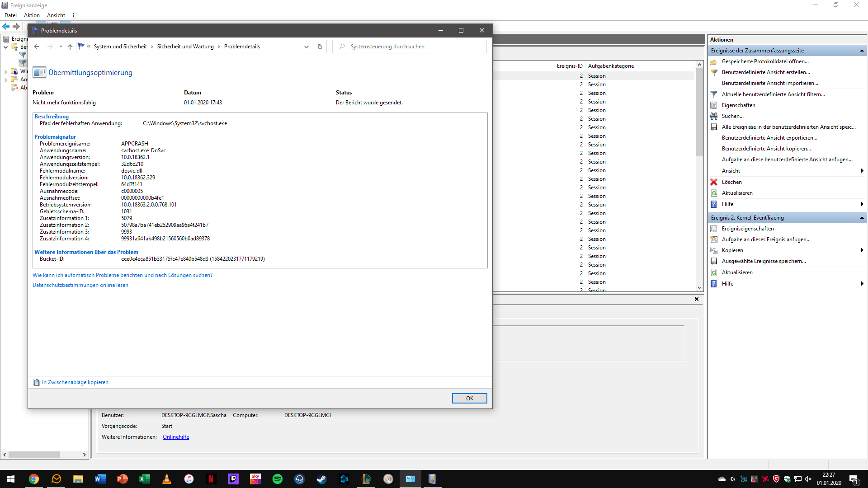Click the up-arrow navigation icon
The image size is (868, 488).
pos(70,47)
